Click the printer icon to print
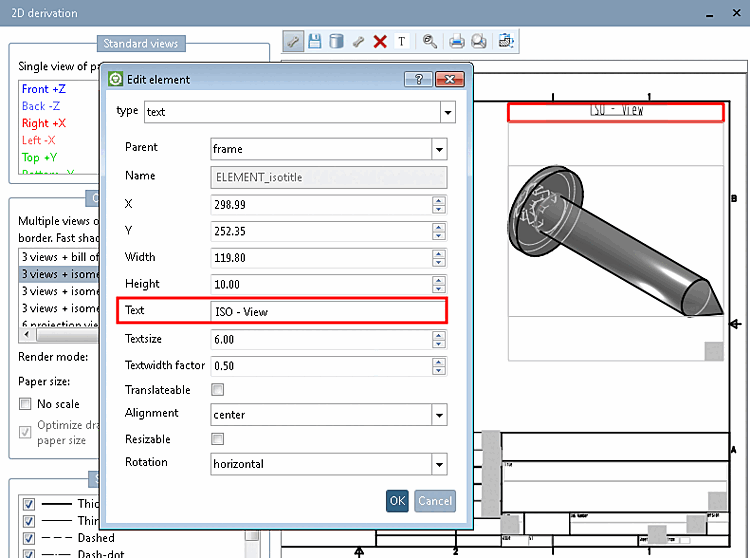 pyautogui.click(x=457, y=41)
